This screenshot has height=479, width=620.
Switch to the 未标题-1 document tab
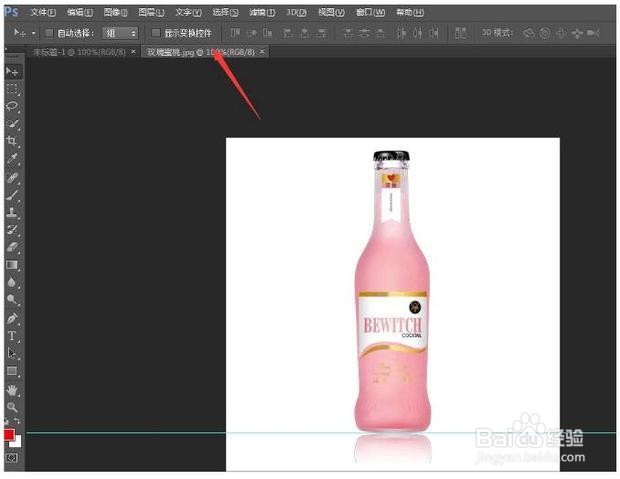click(x=79, y=52)
